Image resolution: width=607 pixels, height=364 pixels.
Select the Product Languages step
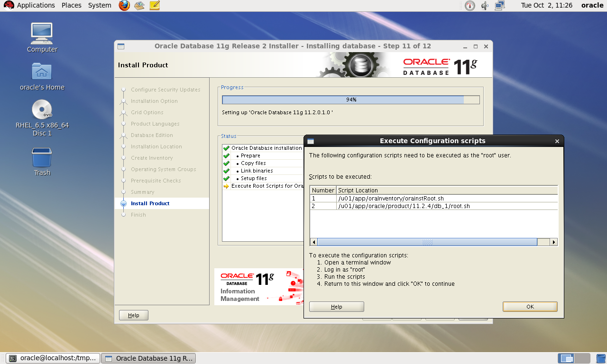click(x=155, y=124)
